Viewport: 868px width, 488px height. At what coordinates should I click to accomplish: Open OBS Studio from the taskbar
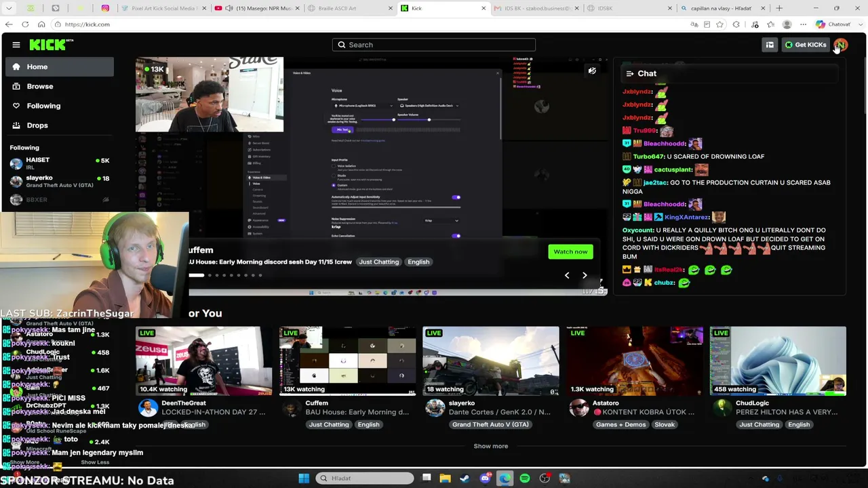coord(545,479)
